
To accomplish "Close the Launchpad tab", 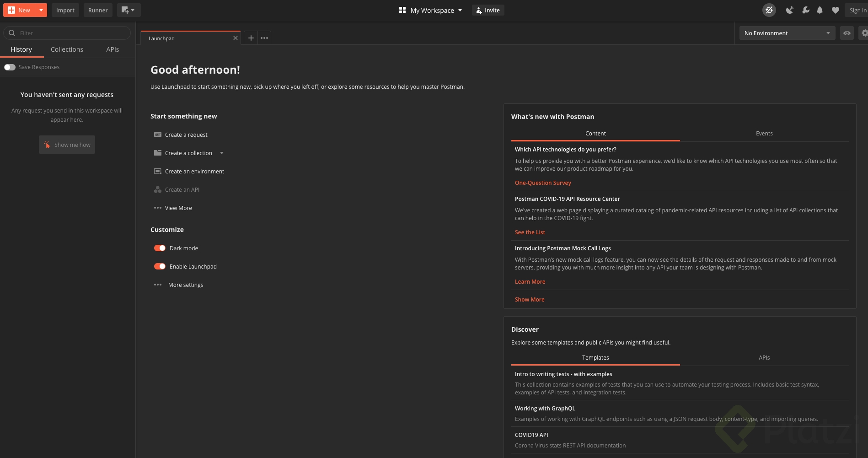I will (x=236, y=38).
